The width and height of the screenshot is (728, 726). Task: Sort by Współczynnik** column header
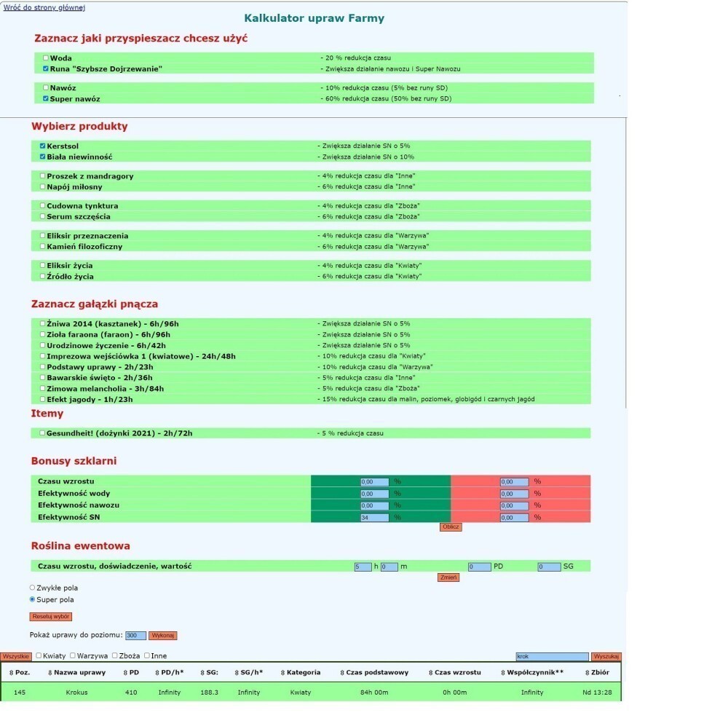pos(532,672)
